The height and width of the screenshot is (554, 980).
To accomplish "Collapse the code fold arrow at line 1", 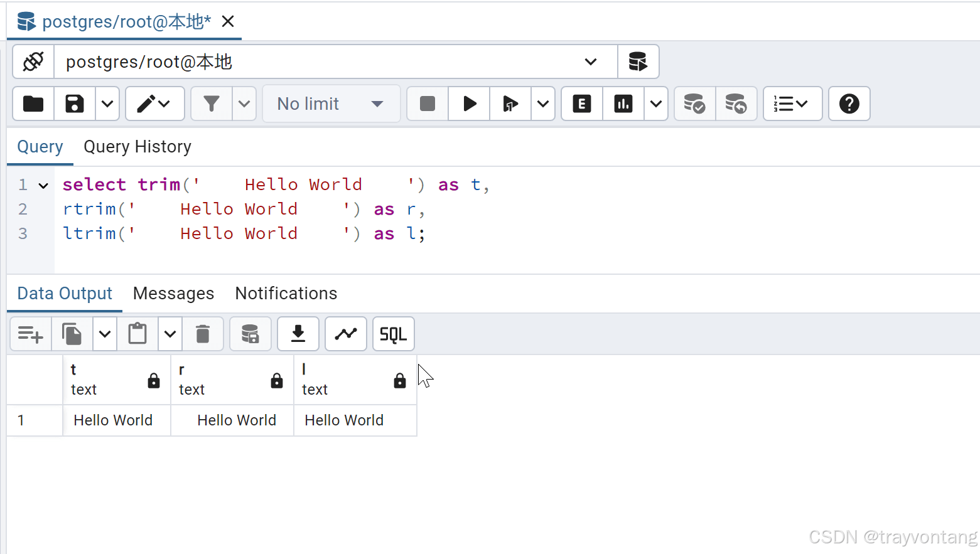I will tap(43, 186).
